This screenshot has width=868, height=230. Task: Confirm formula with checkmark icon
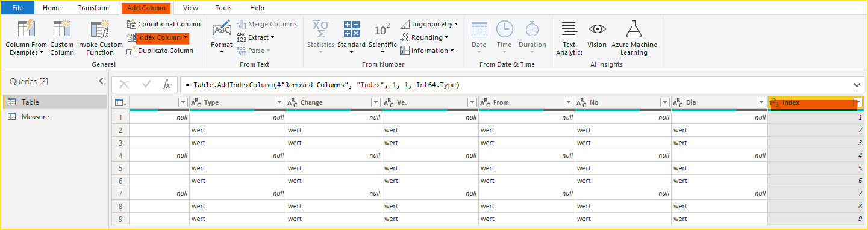click(x=146, y=85)
